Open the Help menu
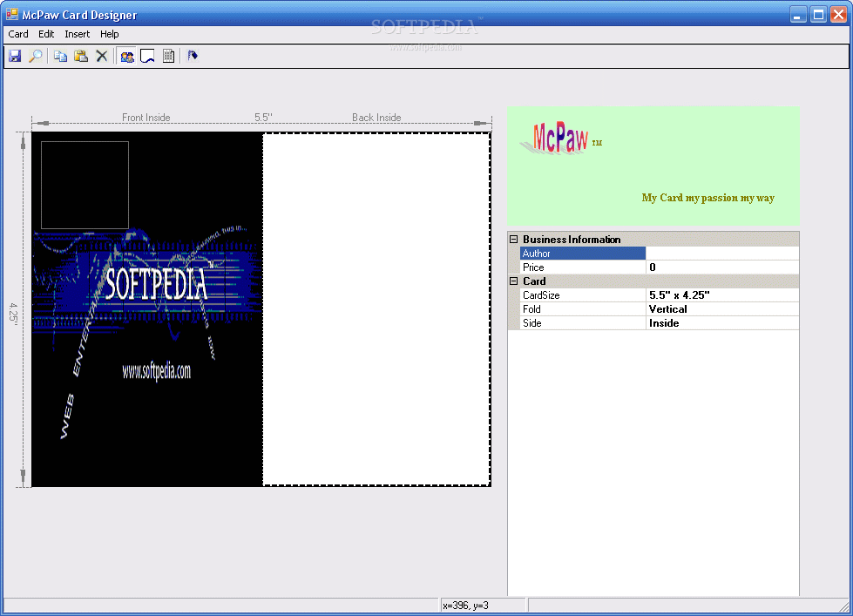Viewport: 853px width, 616px height. 109,34
